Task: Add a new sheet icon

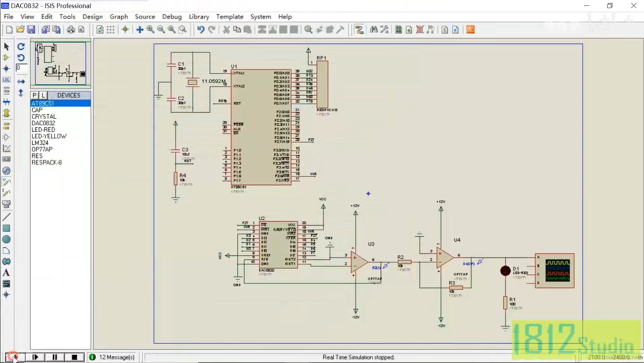Action: 409,30
